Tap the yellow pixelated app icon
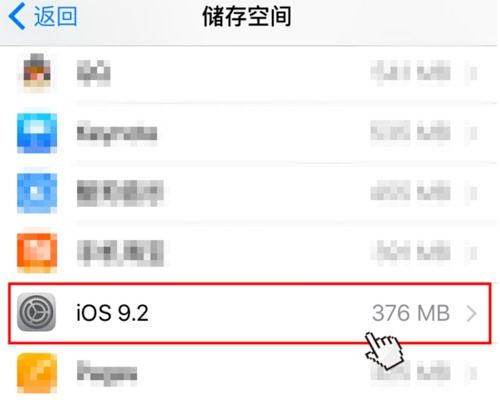The height and width of the screenshot is (400, 500). [37, 373]
